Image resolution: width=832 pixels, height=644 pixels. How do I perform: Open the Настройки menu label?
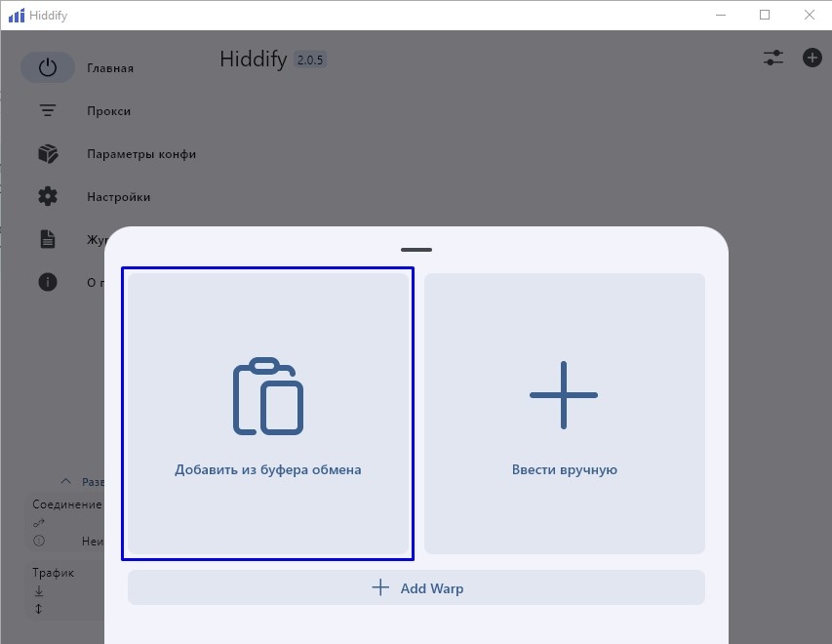click(118, 197)
